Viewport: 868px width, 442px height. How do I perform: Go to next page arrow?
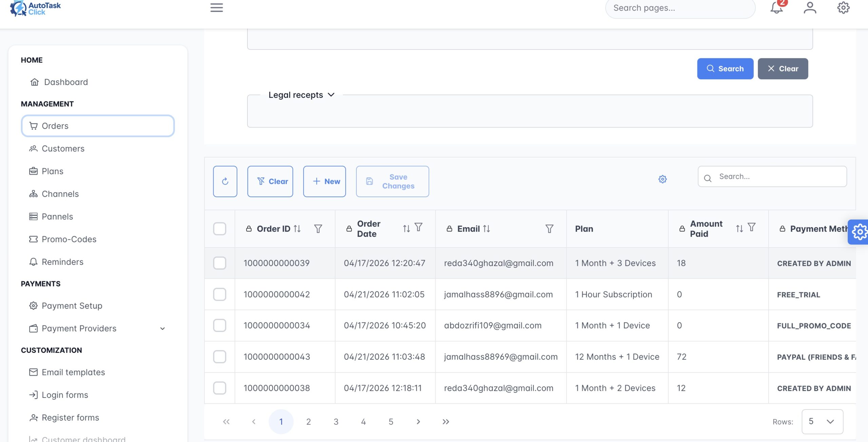click(418, 422)
